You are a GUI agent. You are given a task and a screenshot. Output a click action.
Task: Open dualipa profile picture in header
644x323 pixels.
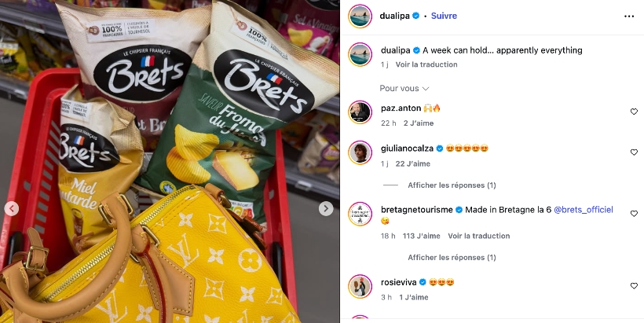360,17
